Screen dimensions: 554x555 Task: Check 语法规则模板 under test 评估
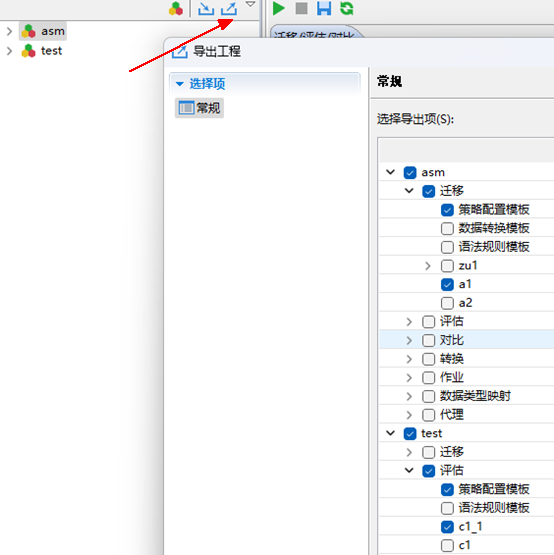click(x=447, y=508)
